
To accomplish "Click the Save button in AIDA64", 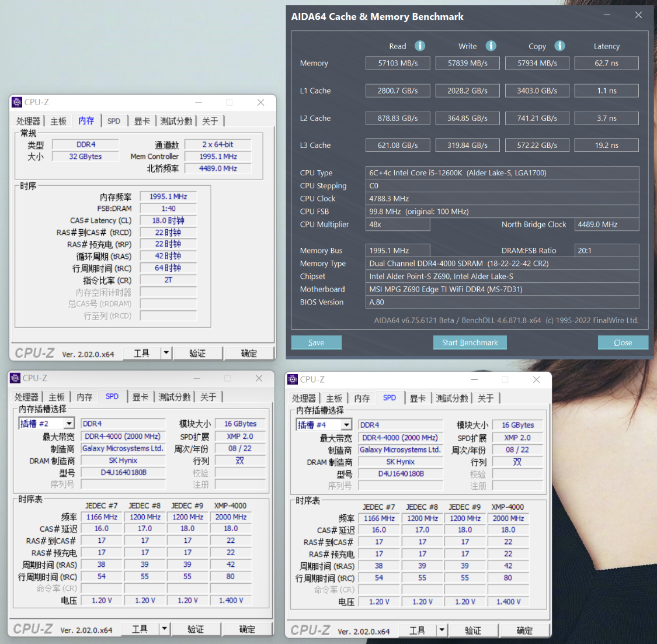I will pyautogui.click(x=316, y=342).
